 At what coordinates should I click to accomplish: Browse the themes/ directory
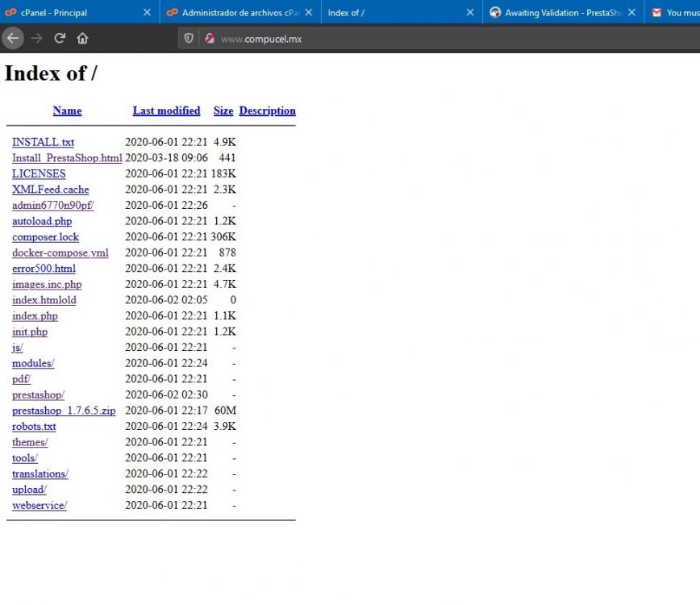click(x=30, y=443)
